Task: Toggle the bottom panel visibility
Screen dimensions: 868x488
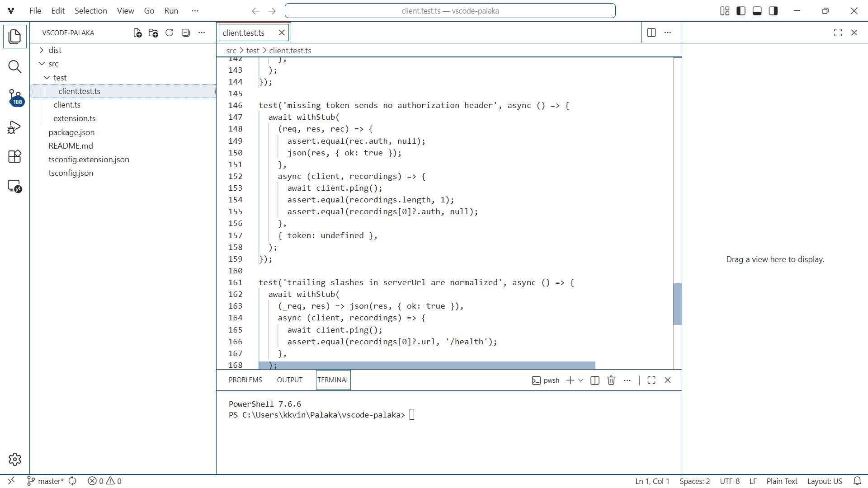Action: tap(757, 11)
